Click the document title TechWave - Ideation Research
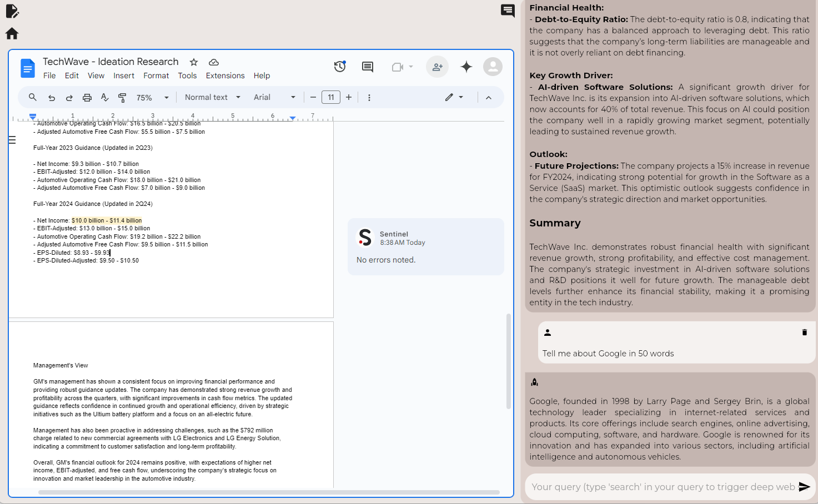 coord(111,62)
